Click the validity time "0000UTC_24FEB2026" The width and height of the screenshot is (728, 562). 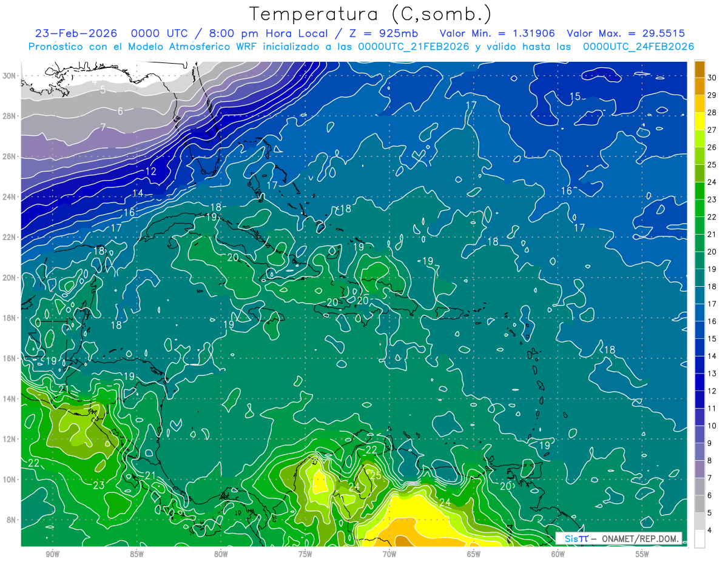(639, 47)
